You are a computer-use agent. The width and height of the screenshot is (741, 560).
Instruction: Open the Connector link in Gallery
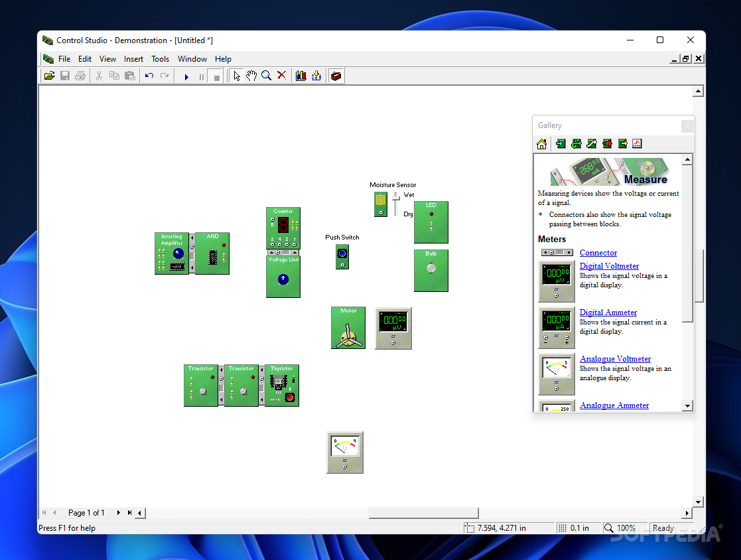[x=598, y=253]
